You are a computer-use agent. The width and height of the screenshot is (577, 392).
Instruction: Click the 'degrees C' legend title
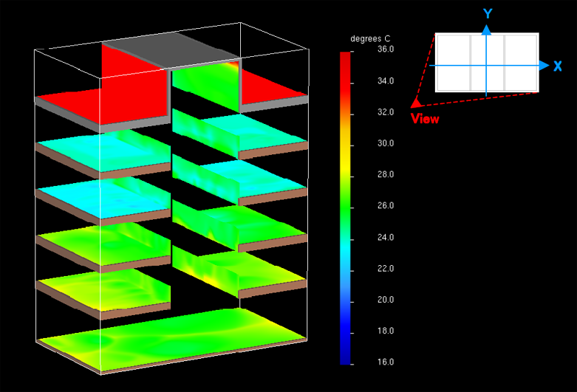tap(370, 39)
